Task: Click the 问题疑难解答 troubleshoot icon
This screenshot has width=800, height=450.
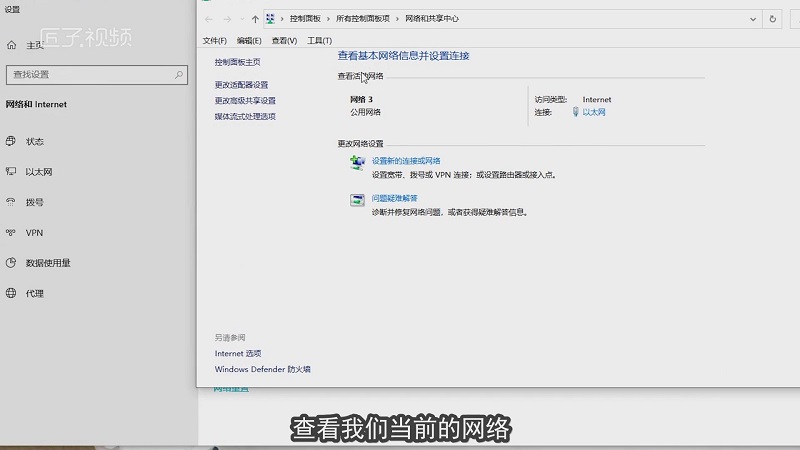Action: [358, 200]
